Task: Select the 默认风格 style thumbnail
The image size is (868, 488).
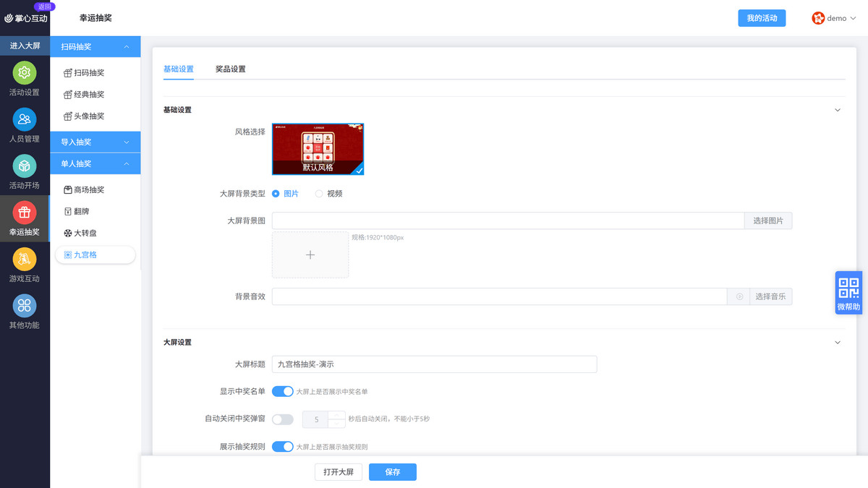Action: [x=318, y=149]
